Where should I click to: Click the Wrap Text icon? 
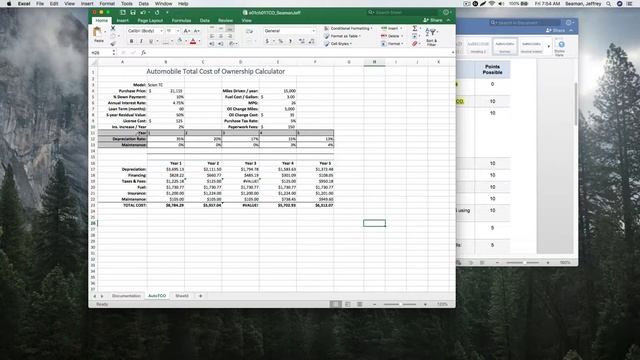coord(249,31)
